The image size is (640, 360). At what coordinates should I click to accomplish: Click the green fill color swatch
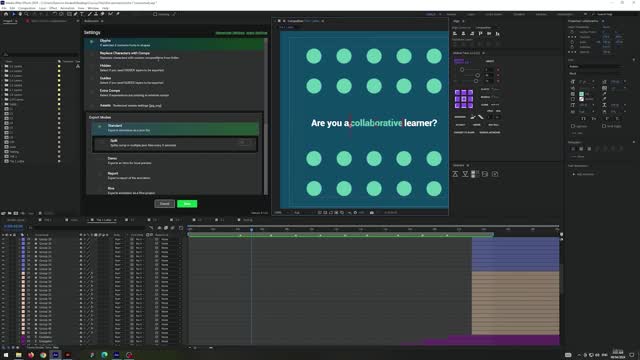click(x=581, y=94)
